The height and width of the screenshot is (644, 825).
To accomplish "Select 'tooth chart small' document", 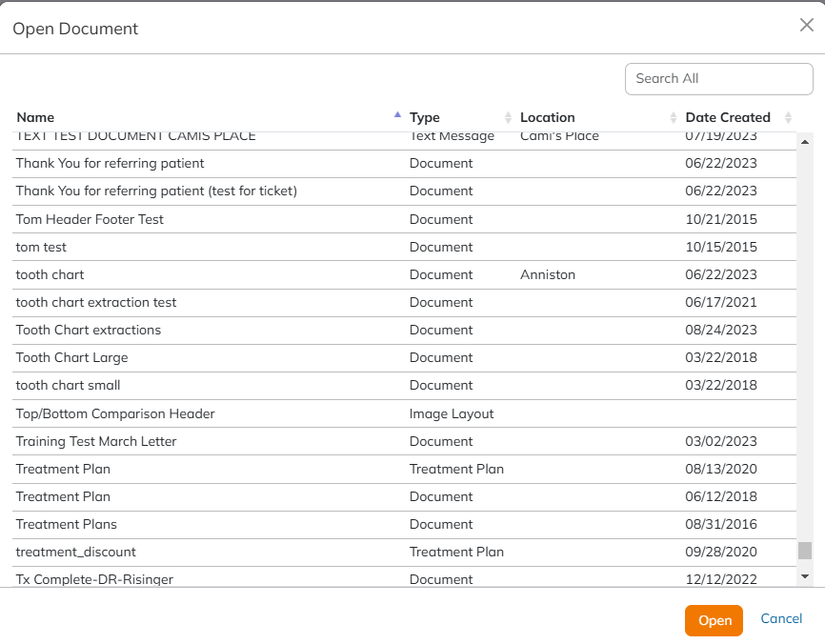I will 404,386.
